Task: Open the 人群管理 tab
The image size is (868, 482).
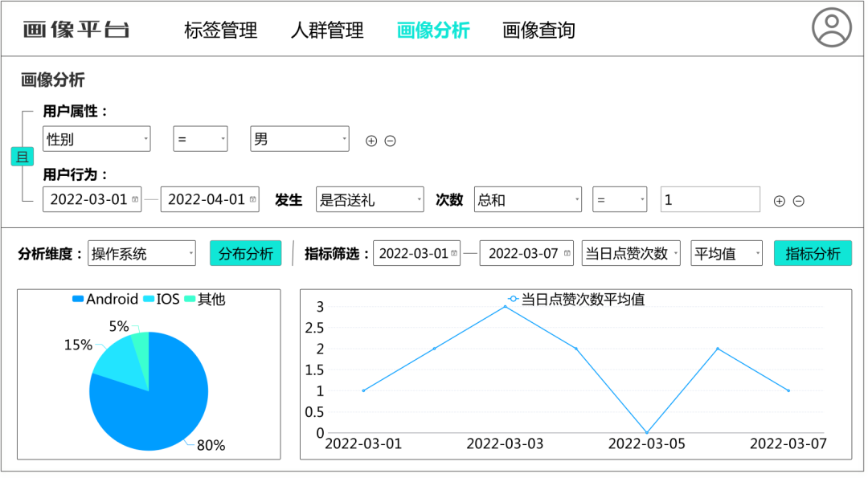Action: (327, 30)
